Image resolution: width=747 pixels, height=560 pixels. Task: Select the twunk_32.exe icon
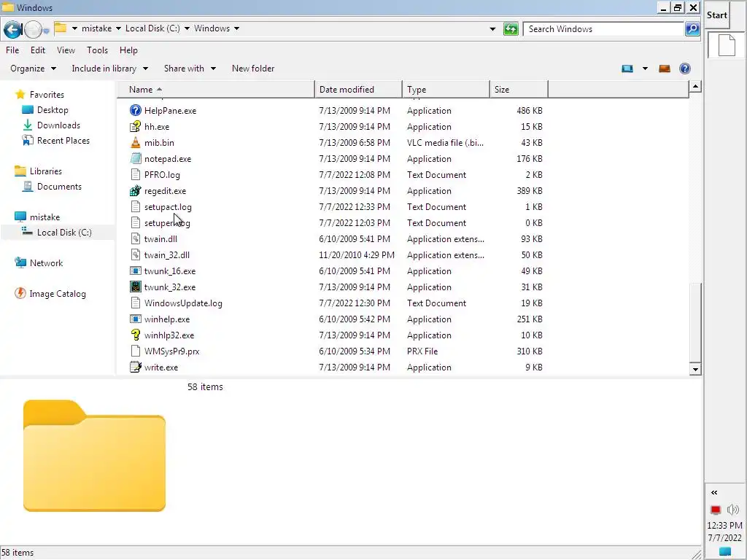135,287
